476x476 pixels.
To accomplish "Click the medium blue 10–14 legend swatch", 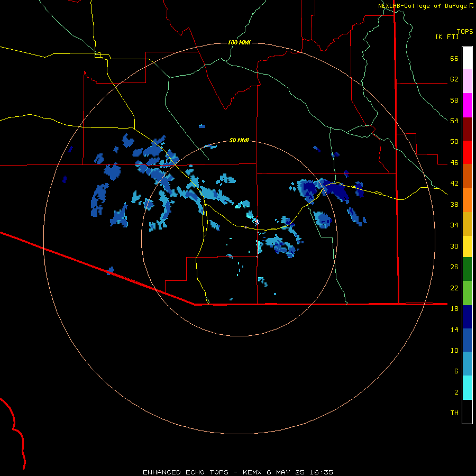I will [467, 340].
